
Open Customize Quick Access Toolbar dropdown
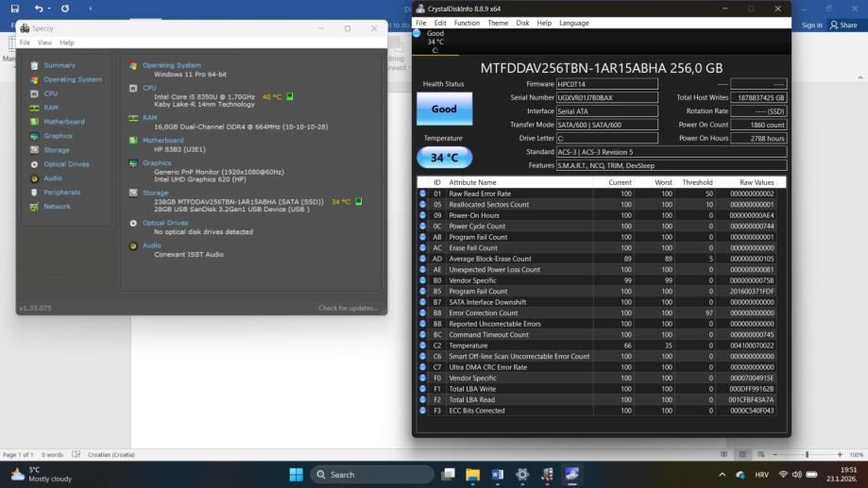pyautogui.click(x=91, y=8)
